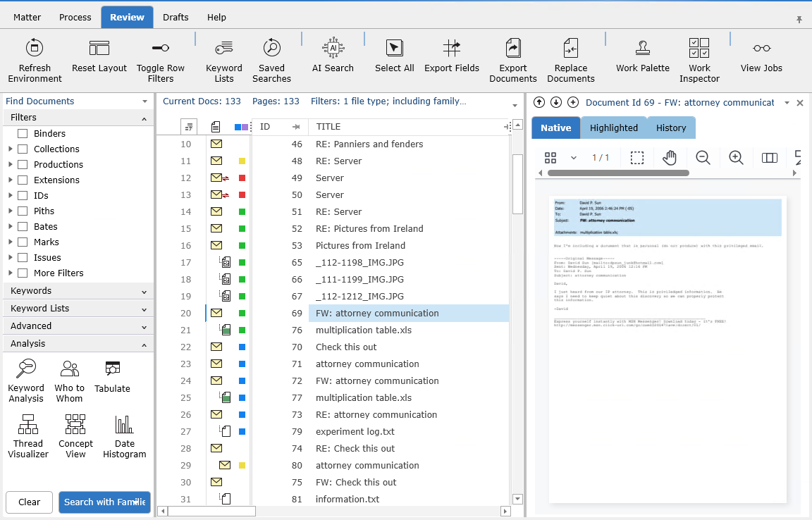Image resolution: width=812 pixels, height=520 pixels.
Task: Select the pan hand tool in viewer
Action: (x=670, y=157)
